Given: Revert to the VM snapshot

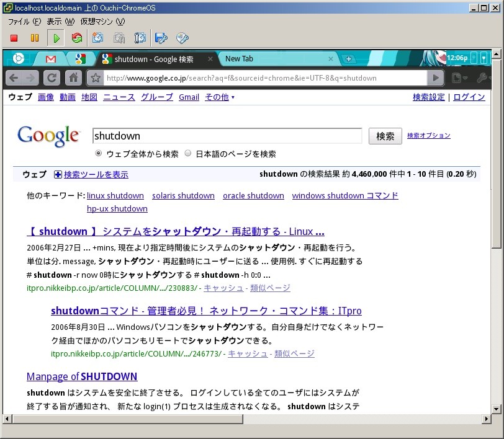Looking at the screenshot, I should click(119, 38).
